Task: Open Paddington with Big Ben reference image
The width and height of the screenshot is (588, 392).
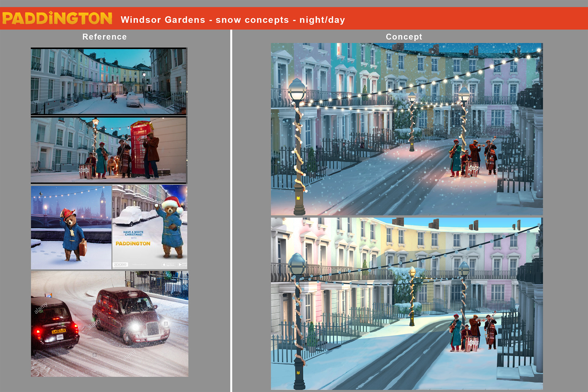Action: point(71,228)
